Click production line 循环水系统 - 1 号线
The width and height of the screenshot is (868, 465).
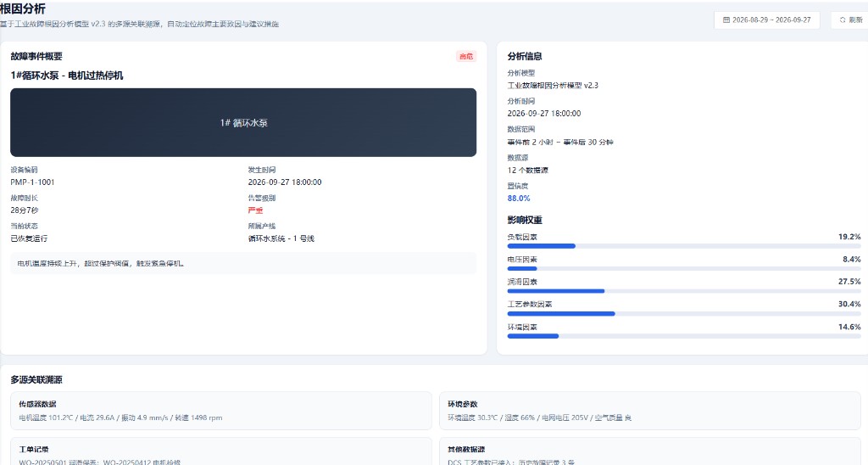281,239
